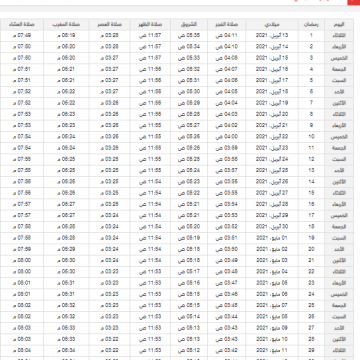This screenshot has height=360, width=360.
Task: Select Fajr time 04:11 on Ramadan day 1
Action: 226,36
